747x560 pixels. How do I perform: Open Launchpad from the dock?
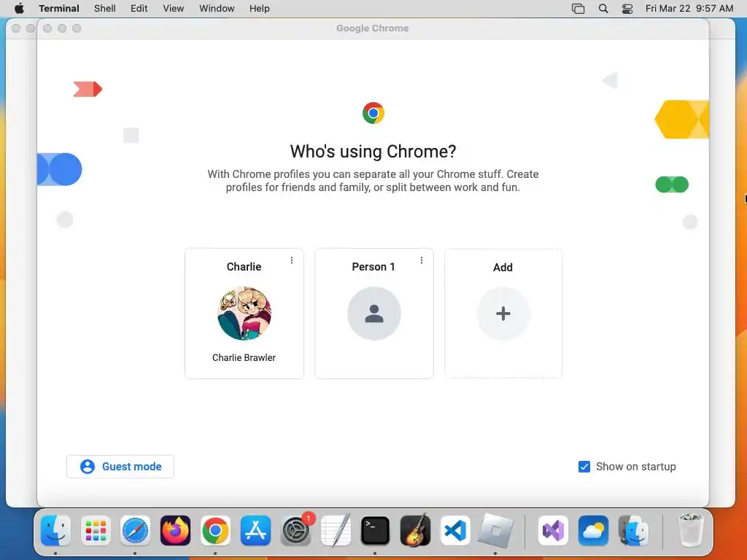click(x=96, y=531)
